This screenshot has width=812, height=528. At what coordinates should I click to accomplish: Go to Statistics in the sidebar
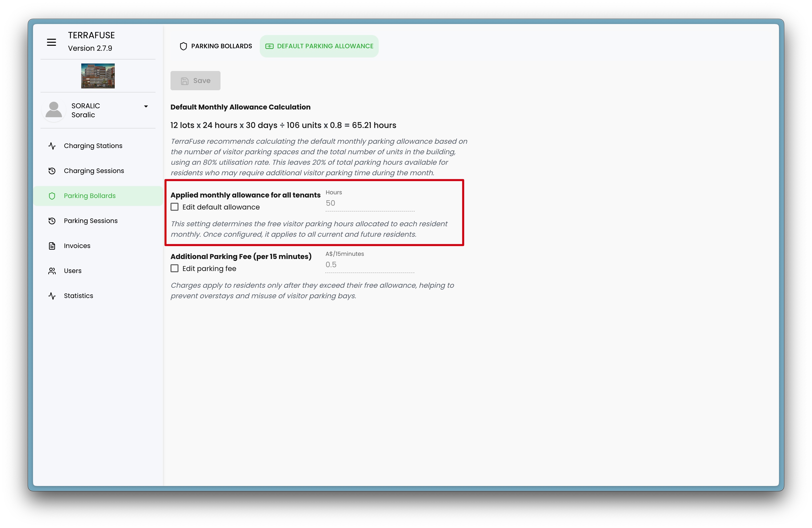coord(78,296)
